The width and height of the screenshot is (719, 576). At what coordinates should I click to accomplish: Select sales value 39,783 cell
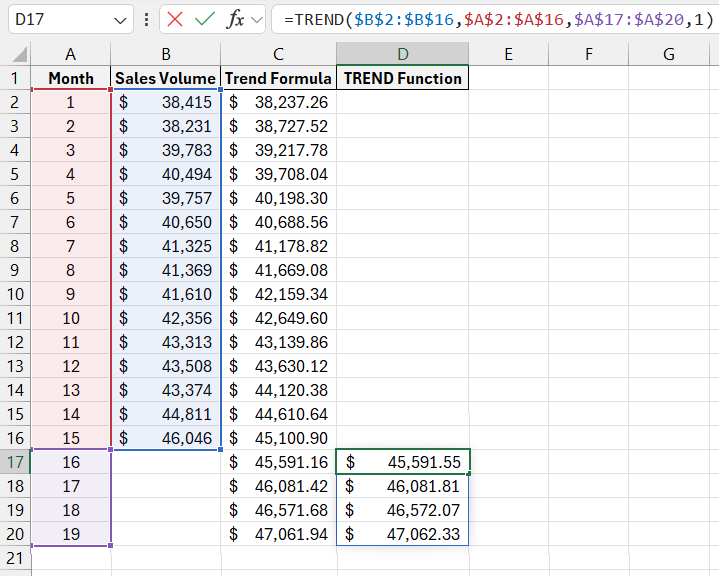coord(166,150)
